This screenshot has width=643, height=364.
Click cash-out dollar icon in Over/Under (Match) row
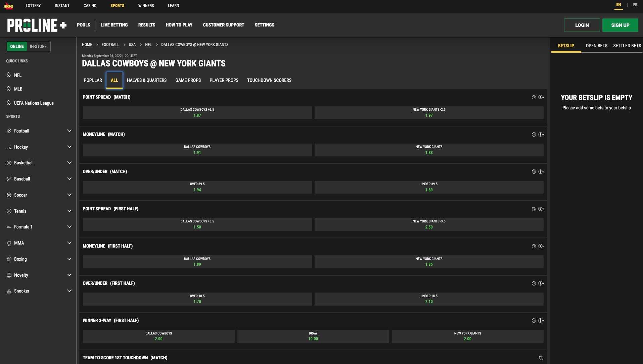click(x=541, y=172)
